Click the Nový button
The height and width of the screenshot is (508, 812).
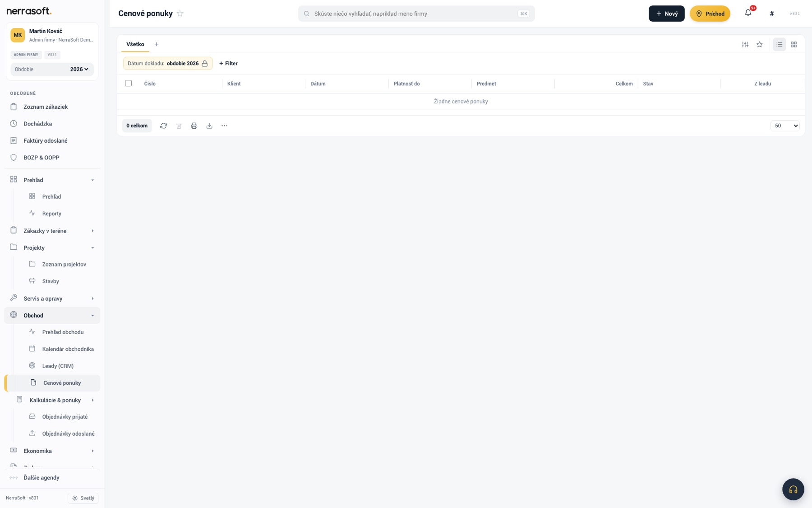click(666, 14)
